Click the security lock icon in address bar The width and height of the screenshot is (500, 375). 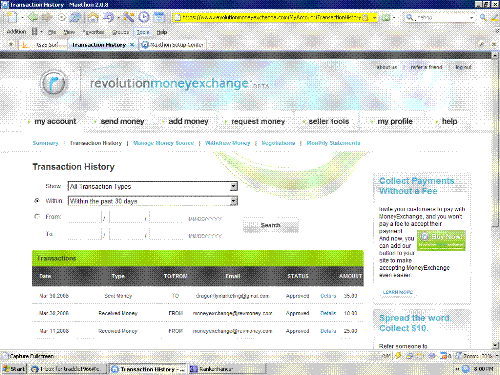point(365,17)
